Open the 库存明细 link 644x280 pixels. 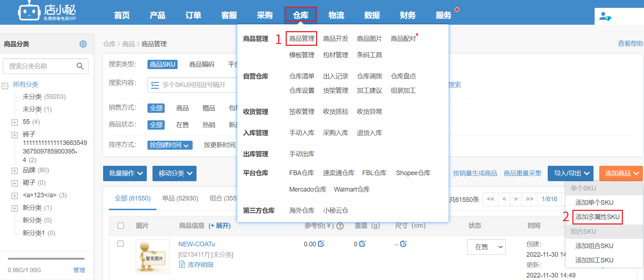pyautogui.click(x=200, y=265)
